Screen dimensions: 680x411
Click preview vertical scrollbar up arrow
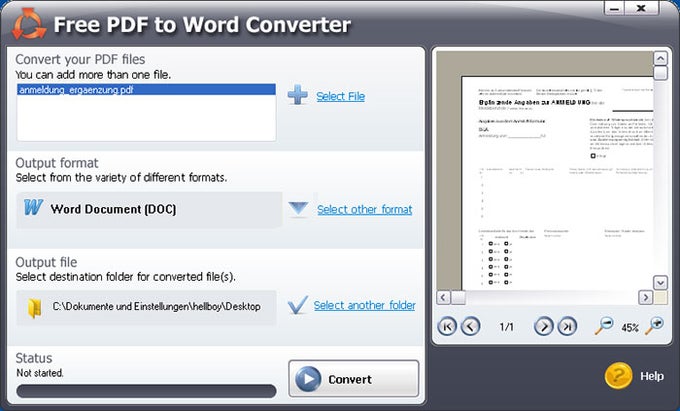(660, 58)
